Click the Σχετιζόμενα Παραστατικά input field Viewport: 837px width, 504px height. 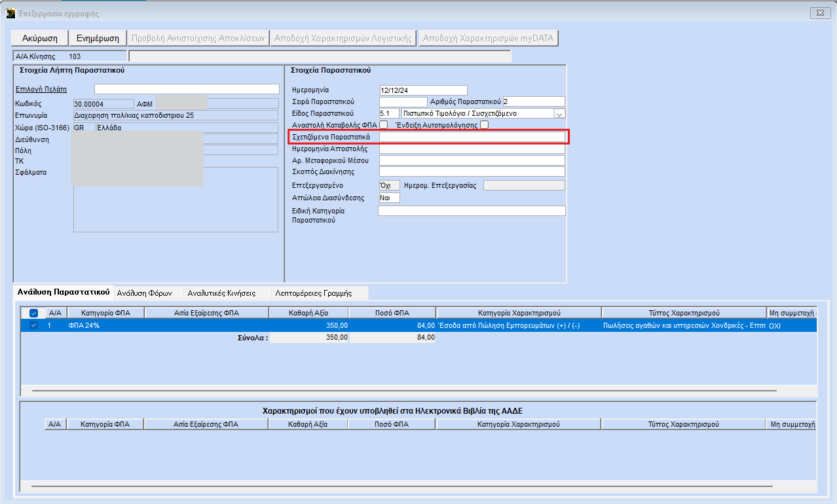point(472,137)
